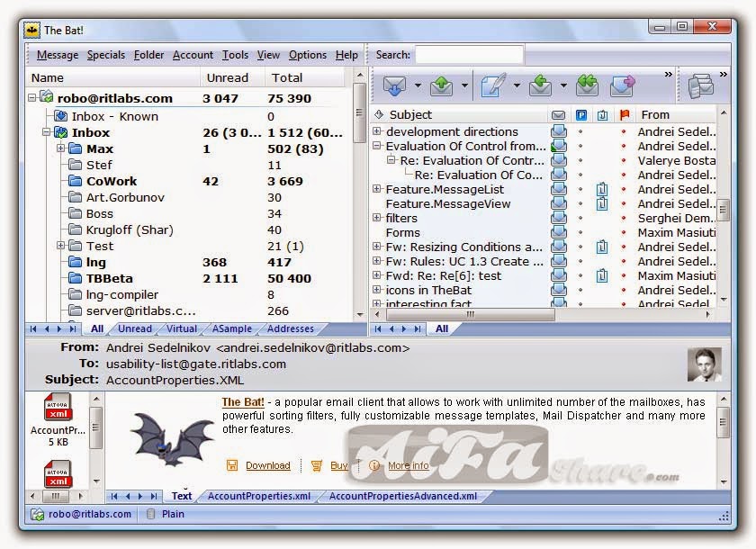The image size is (756, 549).
Task: Click the thread sort icon beside Subject
Action: click(379, 114)
